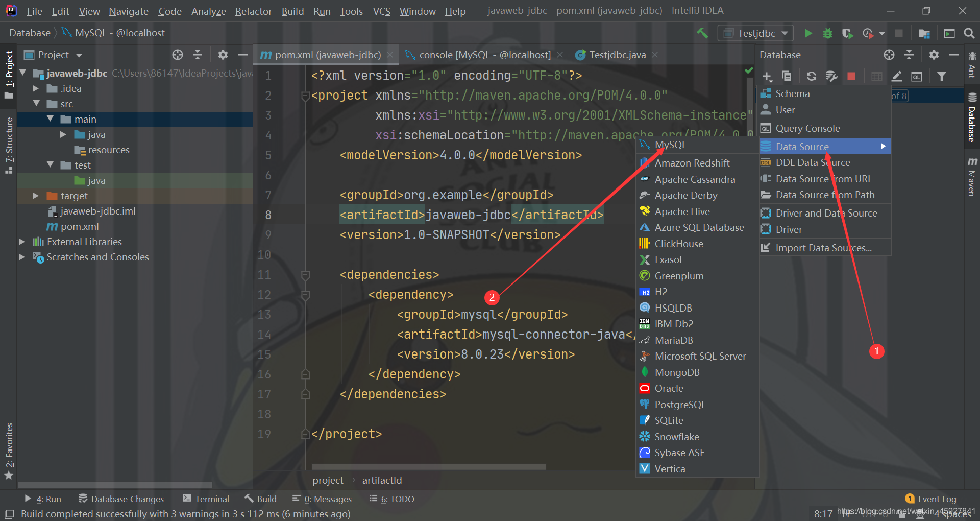Viewport: 980px width, 521px height.
Task: Open Database Changes tool window
Action: [121, 499]
